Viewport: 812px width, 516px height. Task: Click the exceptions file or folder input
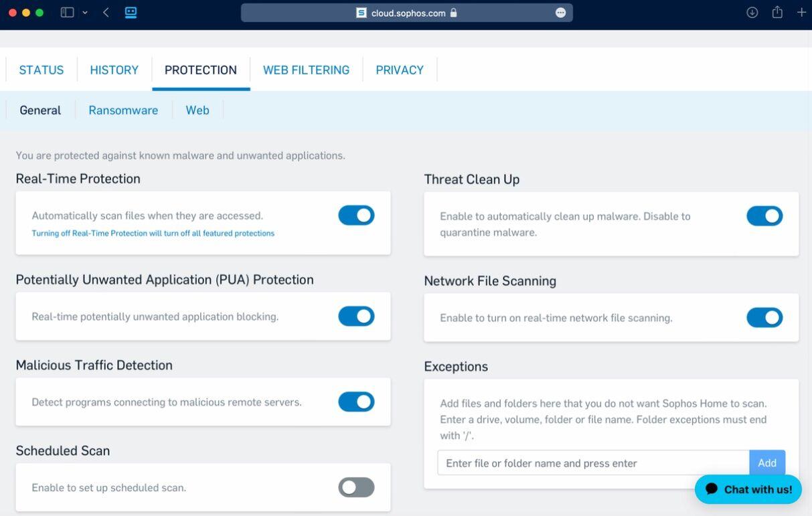click(x=594, y=463)
